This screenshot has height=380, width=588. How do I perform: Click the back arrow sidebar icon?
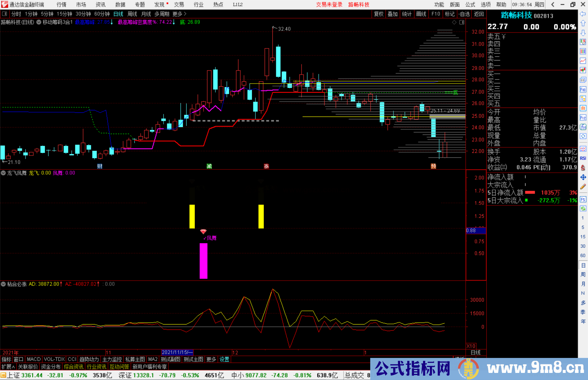point(583,14)
